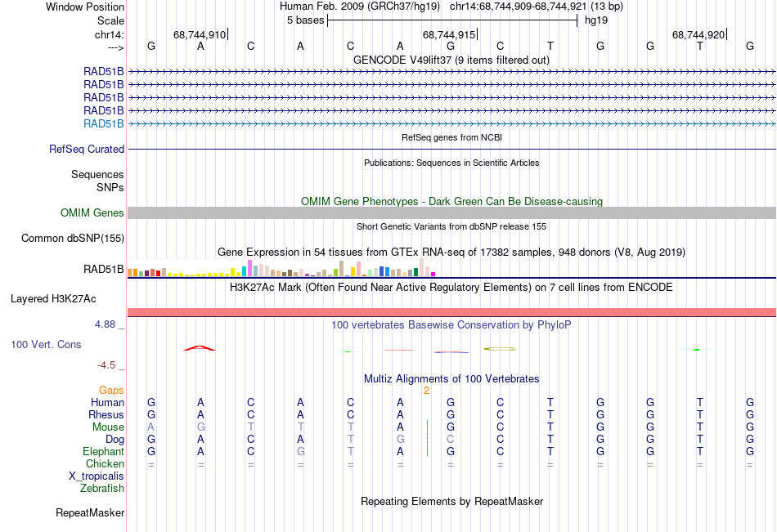
Task: Select the light blue RAD51B transcript label
Action: pos(104,124)
